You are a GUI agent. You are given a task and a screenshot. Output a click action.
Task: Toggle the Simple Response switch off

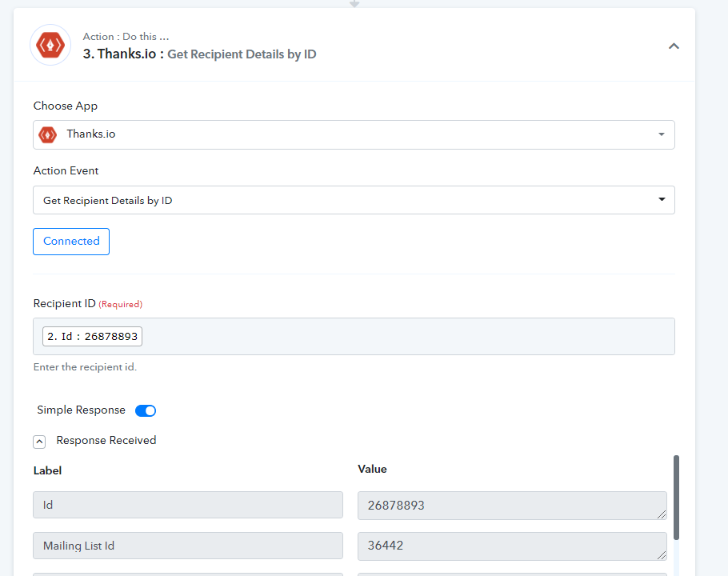(x=146, y=410)
